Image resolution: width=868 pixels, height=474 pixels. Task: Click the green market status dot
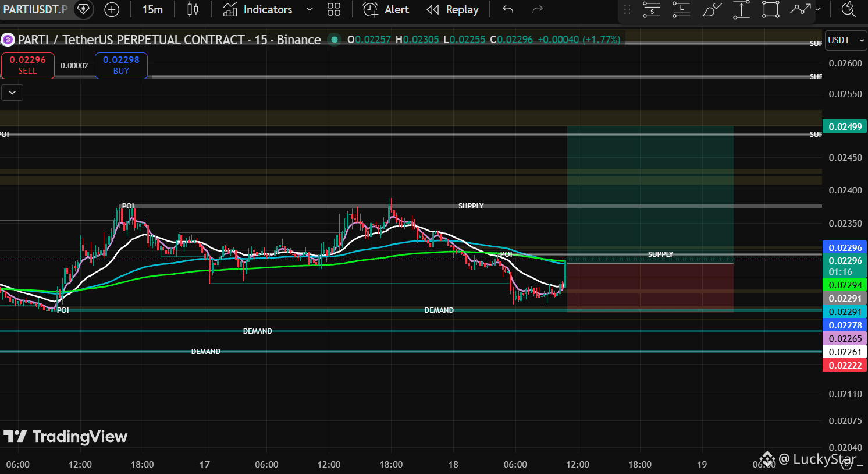[335, 40]
